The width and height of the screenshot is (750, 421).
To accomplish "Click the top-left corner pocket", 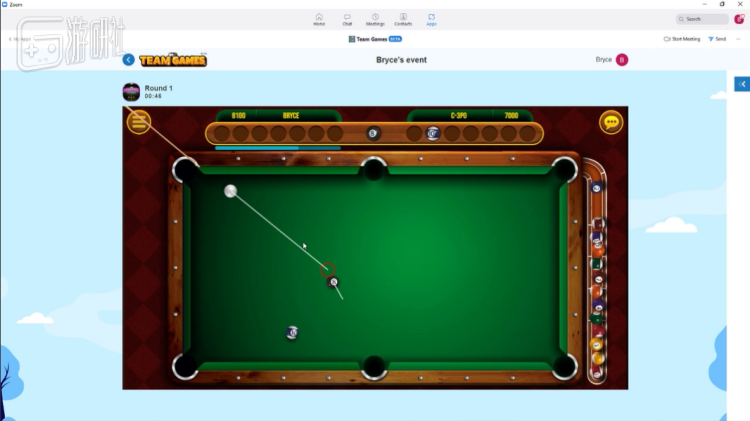I will (185, 170).
